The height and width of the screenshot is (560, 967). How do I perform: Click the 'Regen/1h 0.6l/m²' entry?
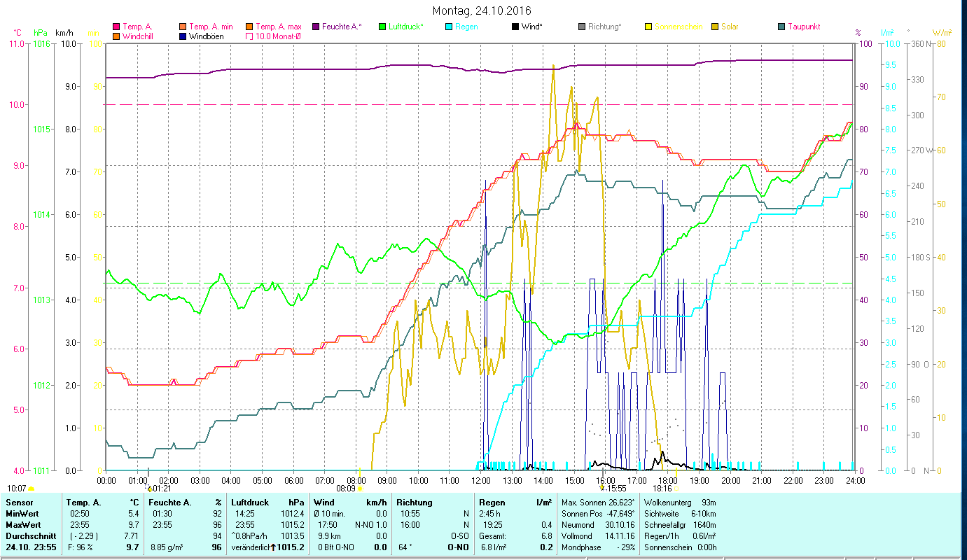click(680, 536)
